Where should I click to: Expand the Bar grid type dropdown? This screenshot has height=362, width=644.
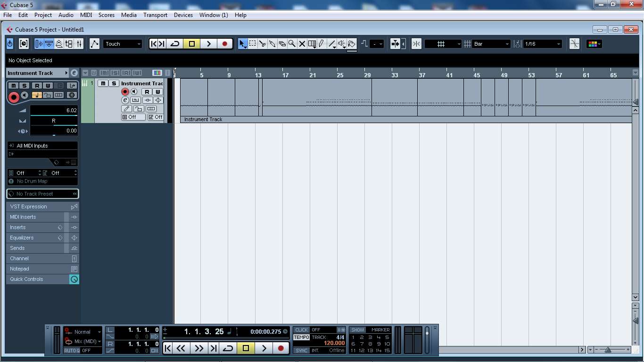point(491,44)
